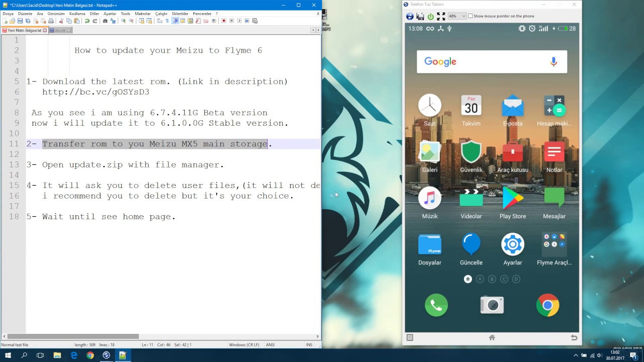
Task: Click the green power icon in phone mirror
Action: (431, 16)
